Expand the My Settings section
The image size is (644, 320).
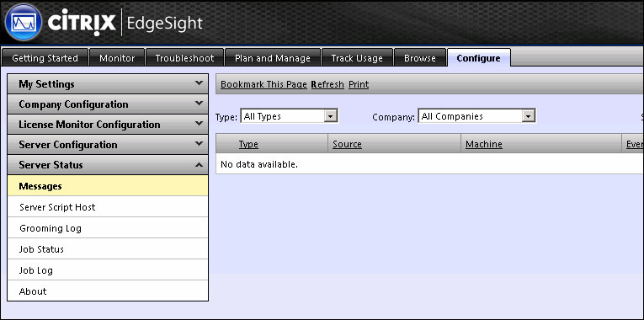[108, 84]
